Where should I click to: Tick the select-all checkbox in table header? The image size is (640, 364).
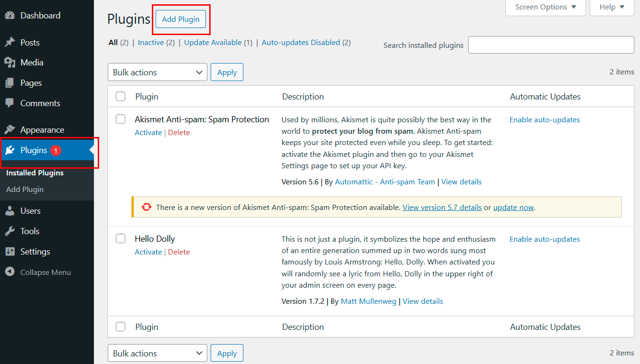pyautogui.click(x=121, y=97)
